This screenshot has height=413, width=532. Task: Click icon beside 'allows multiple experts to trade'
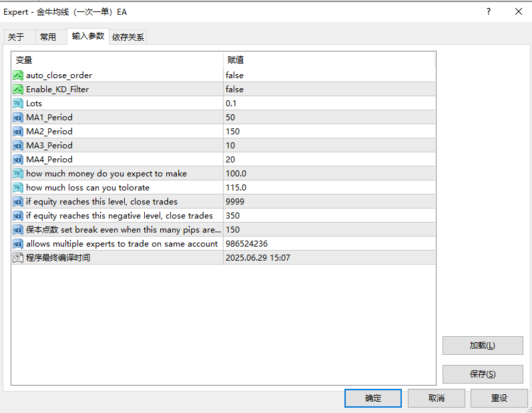[x=18, y=244]
